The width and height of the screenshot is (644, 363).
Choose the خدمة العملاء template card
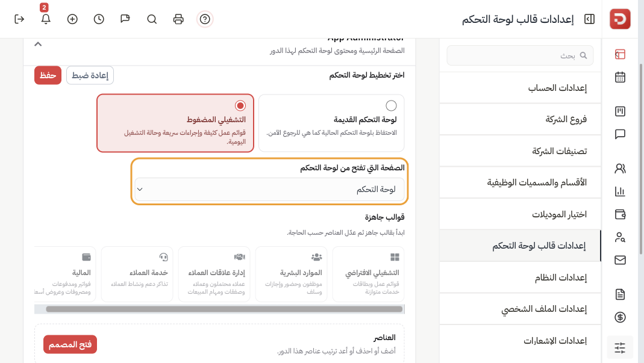point(137,274)
